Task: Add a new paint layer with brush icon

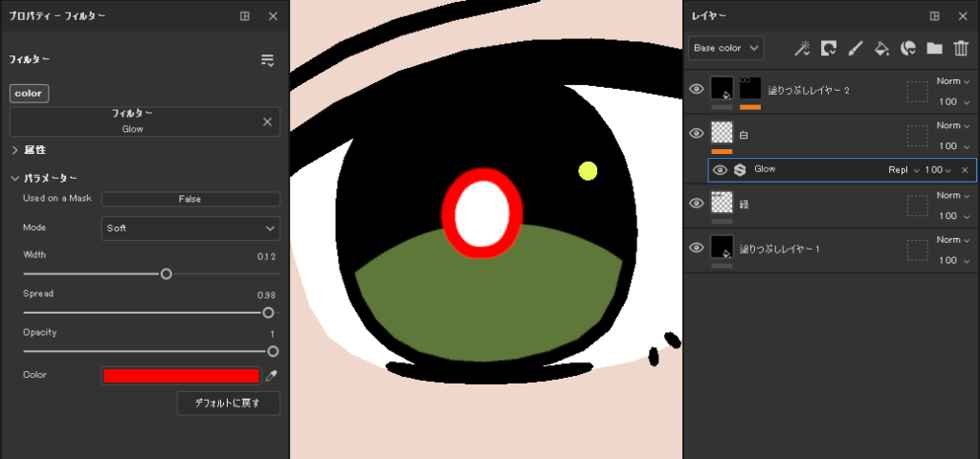Action: pos(857,48)
